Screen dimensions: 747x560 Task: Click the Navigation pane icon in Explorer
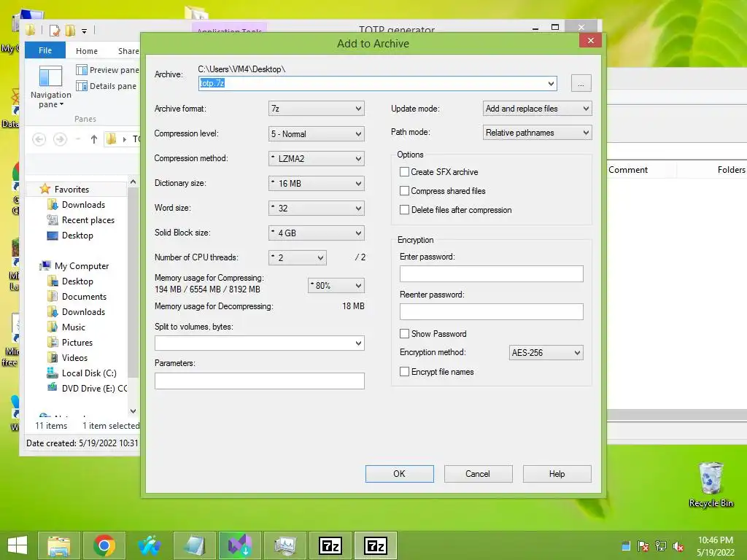pos(50,77)
